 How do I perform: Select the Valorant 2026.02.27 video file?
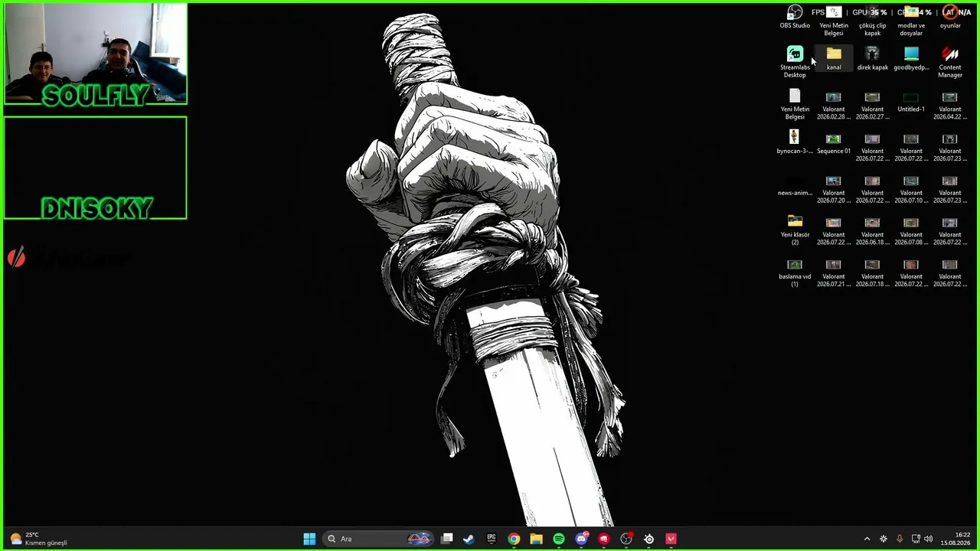click(872, 105)
